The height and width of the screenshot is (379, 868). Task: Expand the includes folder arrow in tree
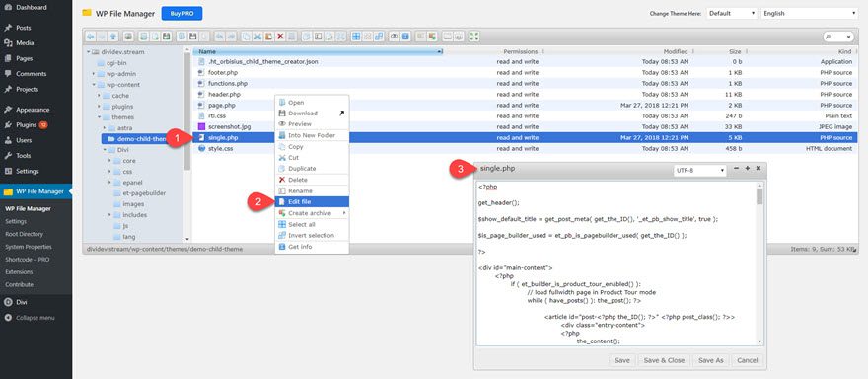pos(109,215)
